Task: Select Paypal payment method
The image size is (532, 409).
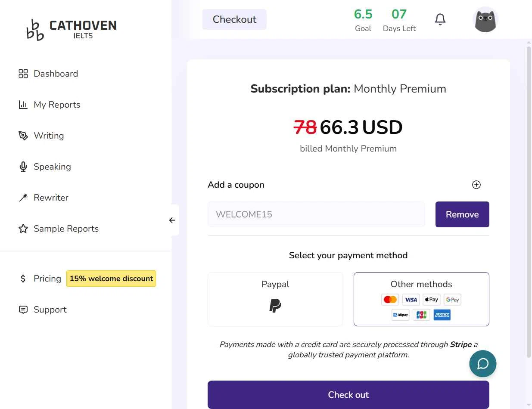Action: [x=275, y=299]
